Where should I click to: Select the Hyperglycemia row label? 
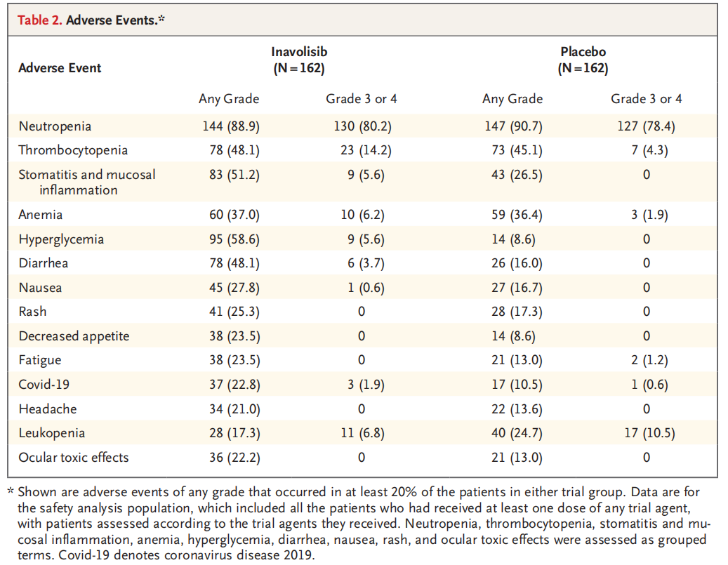pyautogui.click(x=61, y=239)
